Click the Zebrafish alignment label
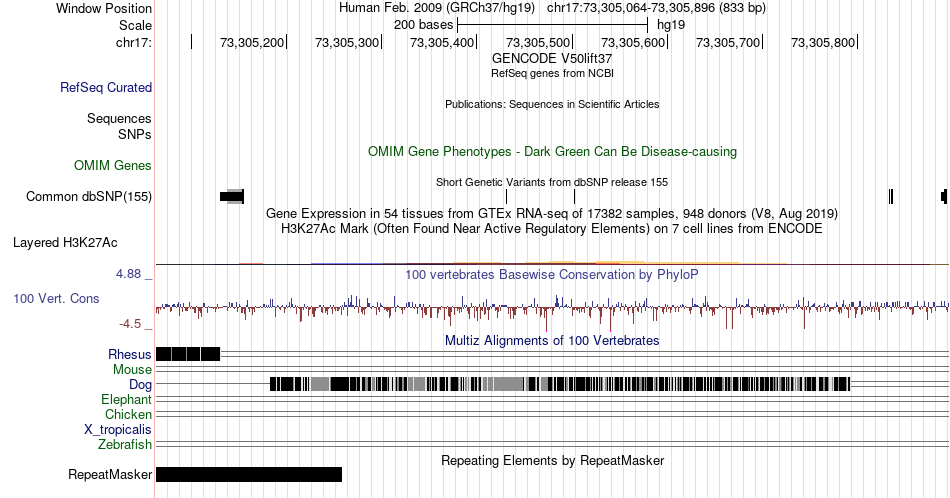 [x=125, y=444]
